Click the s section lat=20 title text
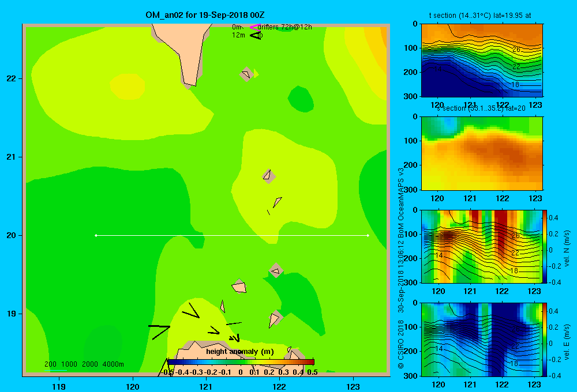Screen dimensions: 577x392 coord(481,108)
